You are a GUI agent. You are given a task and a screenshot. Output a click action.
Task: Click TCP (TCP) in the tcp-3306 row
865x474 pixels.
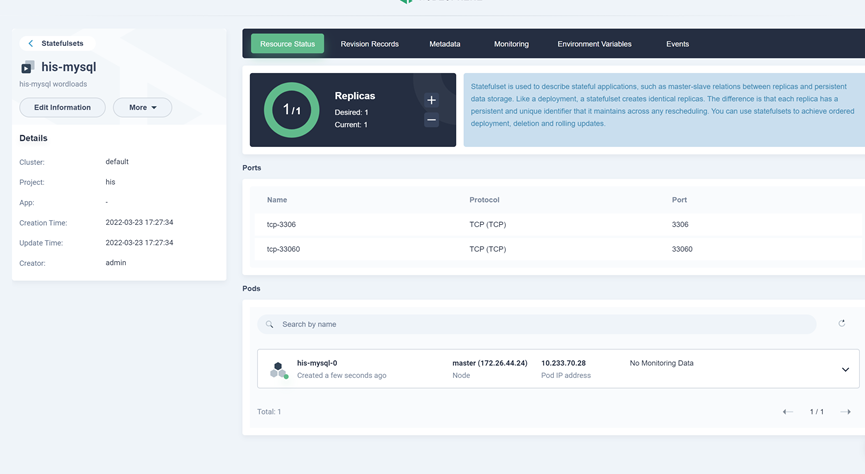(488, 225)
